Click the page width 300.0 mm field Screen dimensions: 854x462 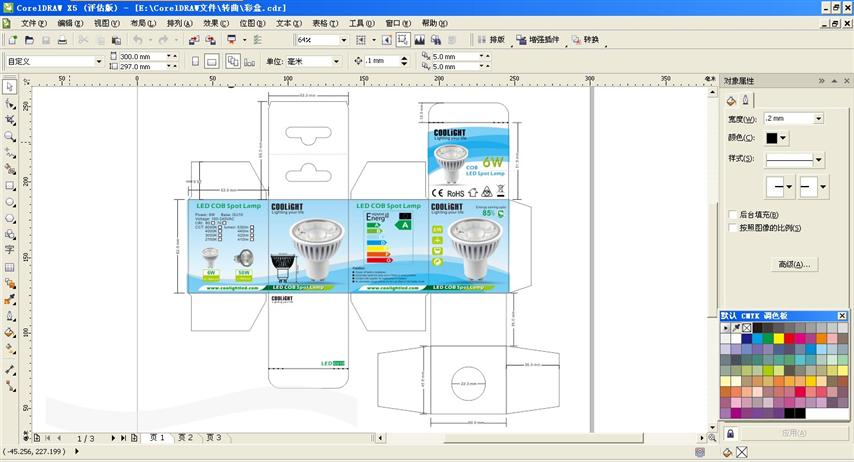(x=142, y=56)
